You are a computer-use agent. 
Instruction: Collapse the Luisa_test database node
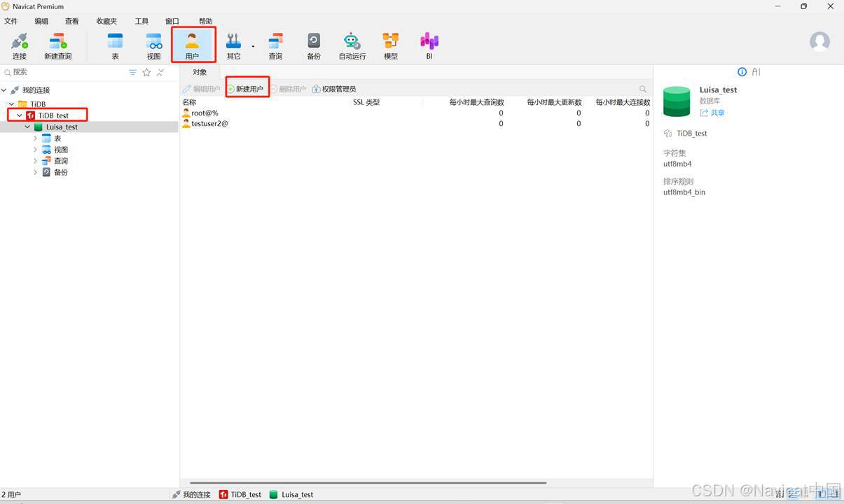point(27,127)
